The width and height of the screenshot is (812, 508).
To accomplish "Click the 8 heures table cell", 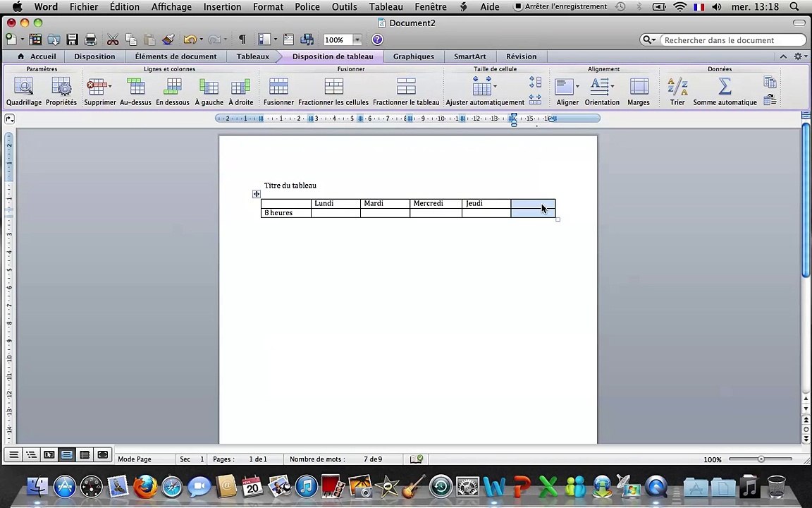I will click(x=286, y=212).
